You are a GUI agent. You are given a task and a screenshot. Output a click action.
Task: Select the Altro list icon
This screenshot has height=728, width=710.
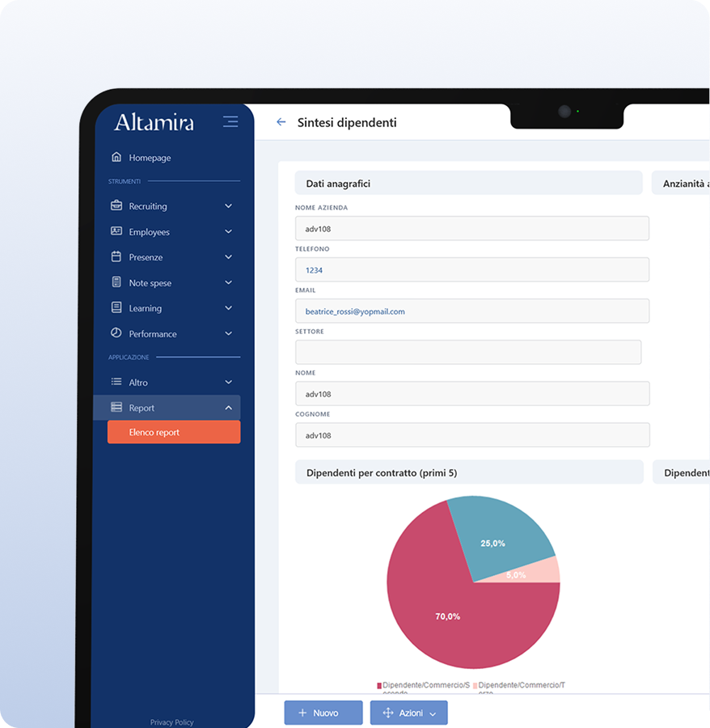pos(116,382)
